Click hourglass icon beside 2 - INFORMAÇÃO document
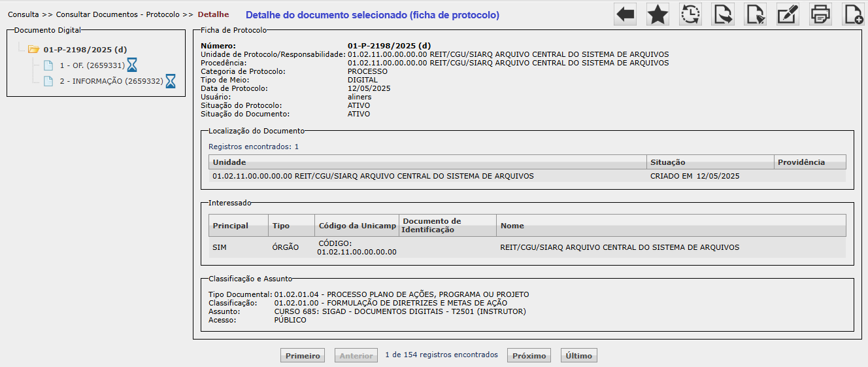Image resolution: width=868 pixels, height=367 pixels. (x=171, y=81)
